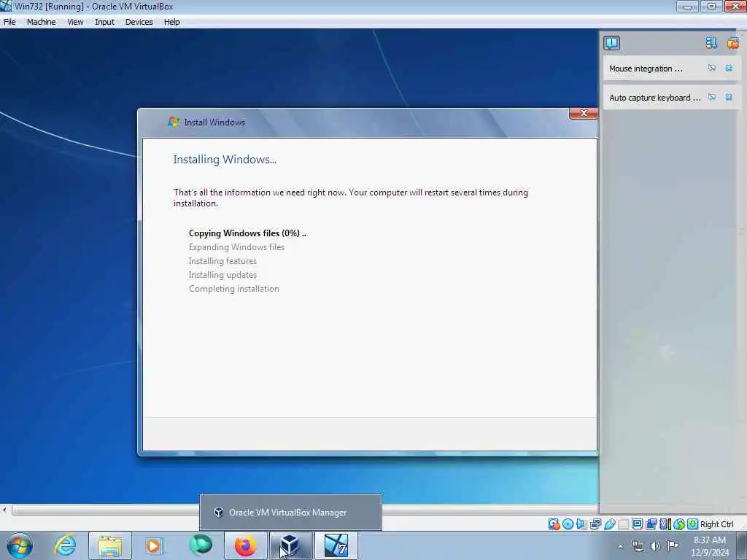
Task: Open Windows Explorer folder taskbar icon
Action: pos(110,545)
